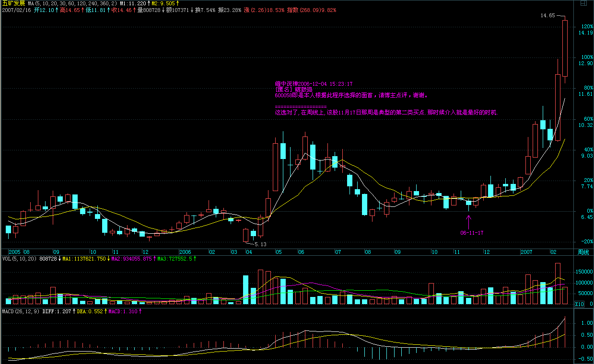Click the 14.65 high price marker
594x364 pixels.
pos(547,16)
